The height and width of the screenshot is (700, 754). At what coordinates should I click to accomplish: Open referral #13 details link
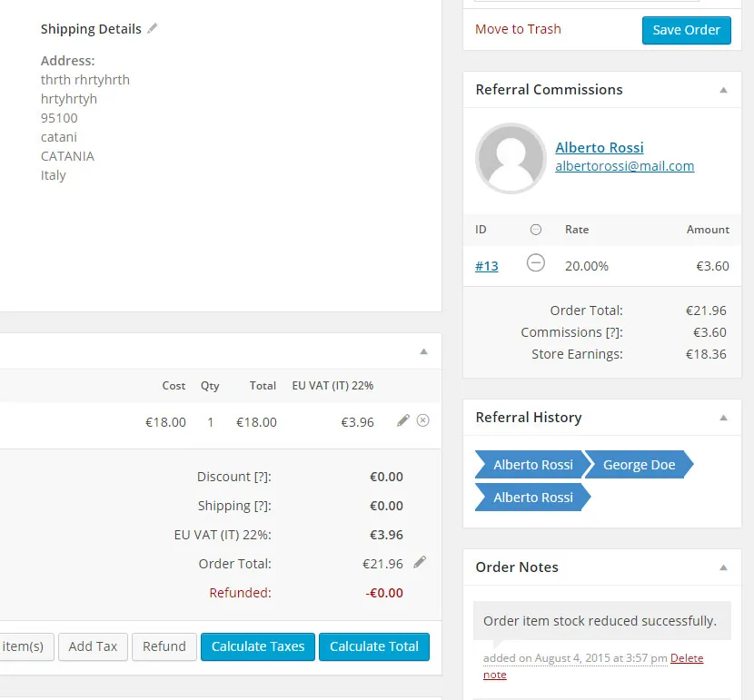pyautogui.click(x=486, y=266)
